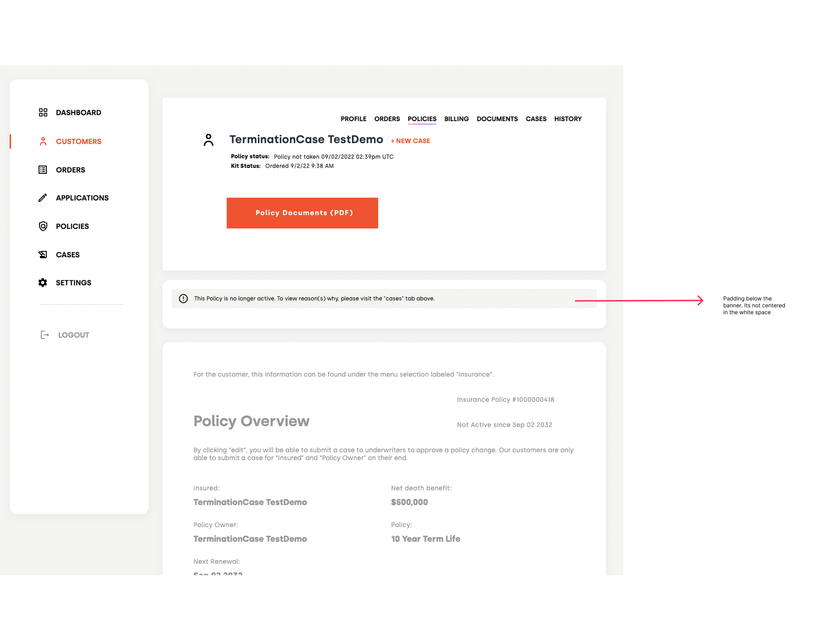Click the Logout link

(x=73, y=335)
